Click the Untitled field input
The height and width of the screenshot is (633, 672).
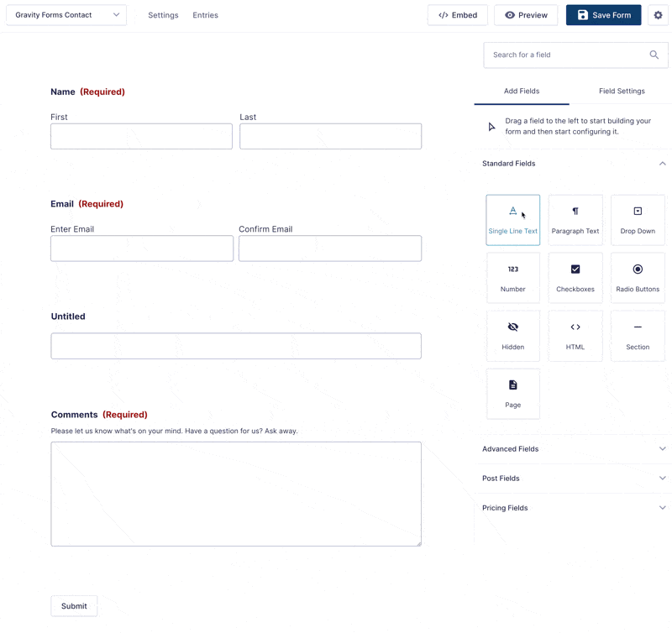pos(236,346)
